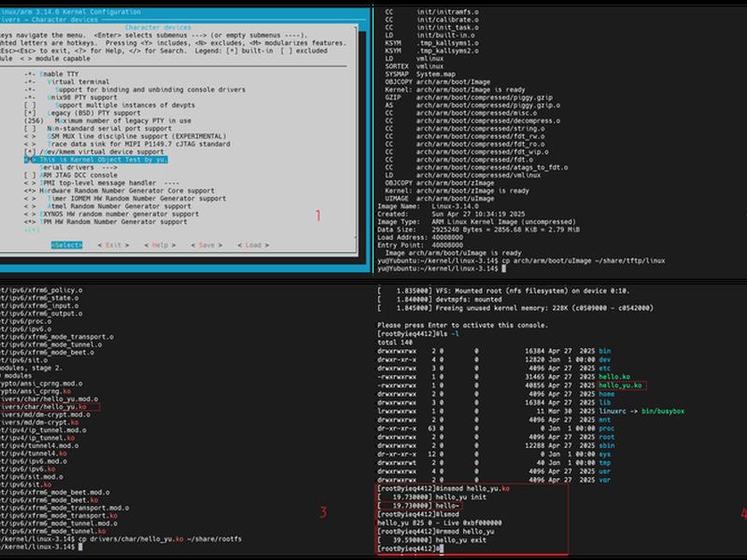The image size is (747, 560).
Task: Toggle Trace data sink for MIPI cJTAG
Action: click(127, 144)
